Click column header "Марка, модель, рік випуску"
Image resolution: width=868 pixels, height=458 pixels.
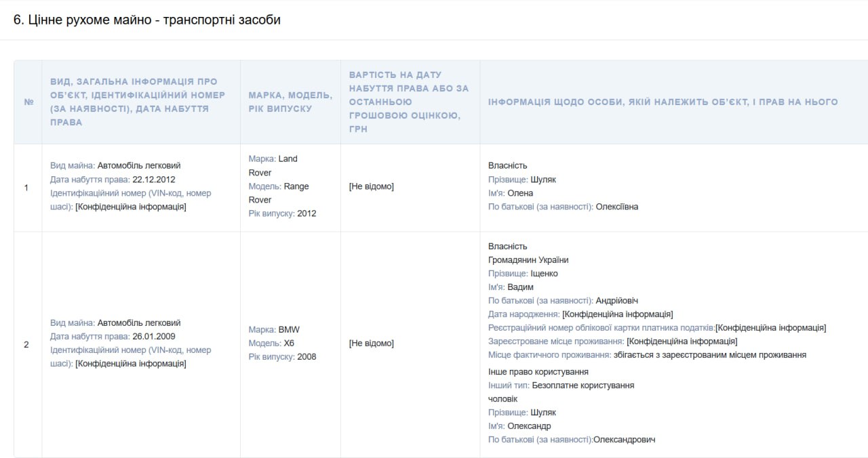[290, 102]
